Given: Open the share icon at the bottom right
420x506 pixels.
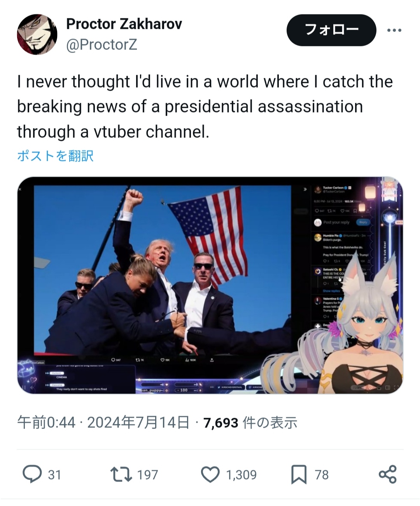Looking at the screenshot, I should (x=387, y=474).
